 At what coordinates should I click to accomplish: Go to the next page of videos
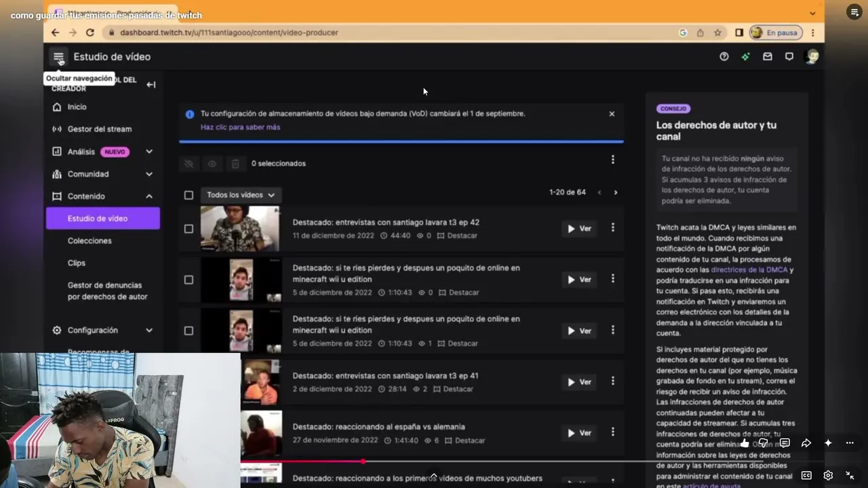[x=616, y=192]
